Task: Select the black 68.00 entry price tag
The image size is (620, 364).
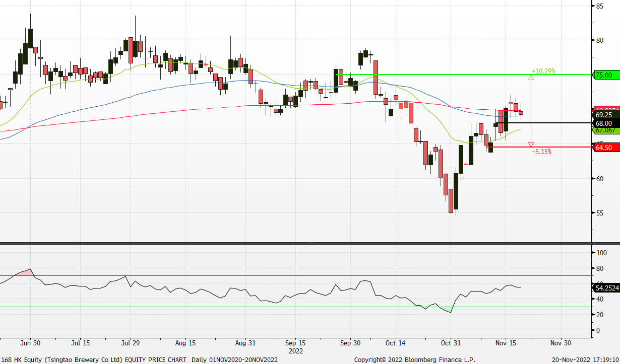Action: (x=607, y=123)
